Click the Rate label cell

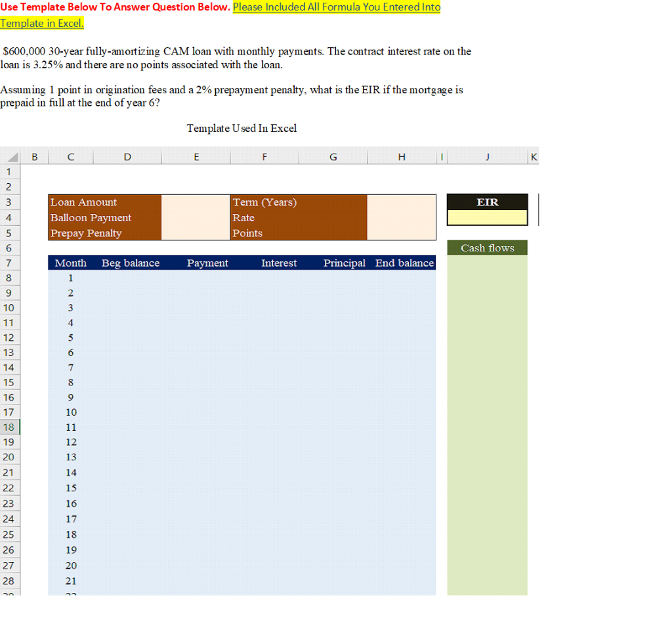[x=299, y=217]
